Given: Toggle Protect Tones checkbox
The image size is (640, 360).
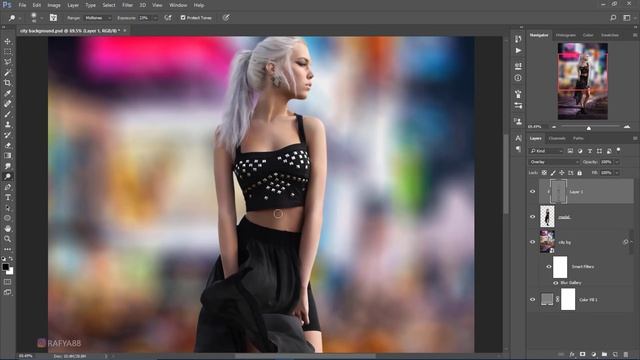Looking at the screenshot, I should 183,18.
